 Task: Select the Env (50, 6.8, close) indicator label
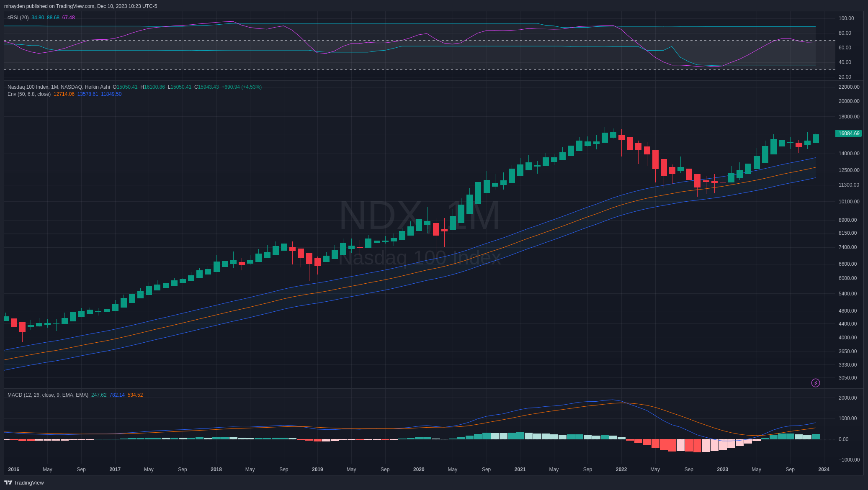[x=29, y=94]
